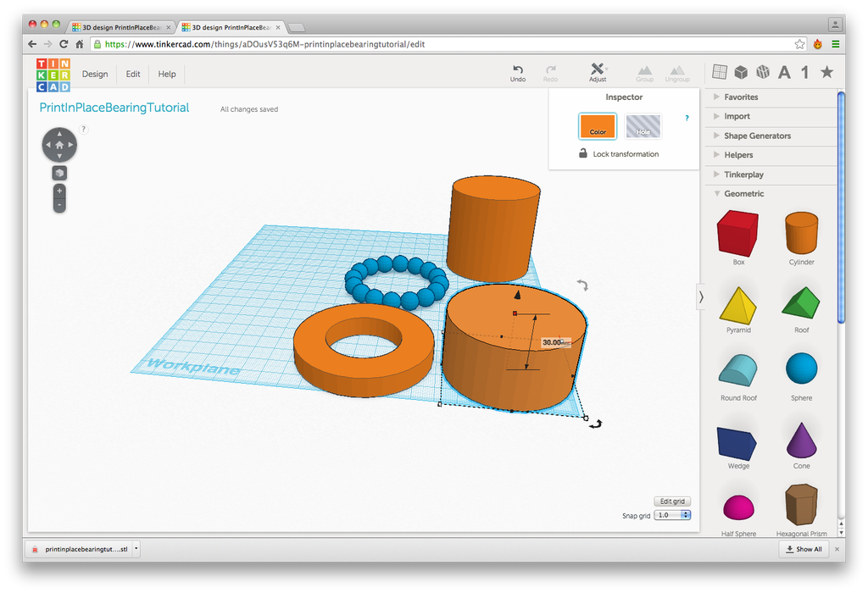
Task: Open the Snap grid dropdown
Action: point(672,515)
